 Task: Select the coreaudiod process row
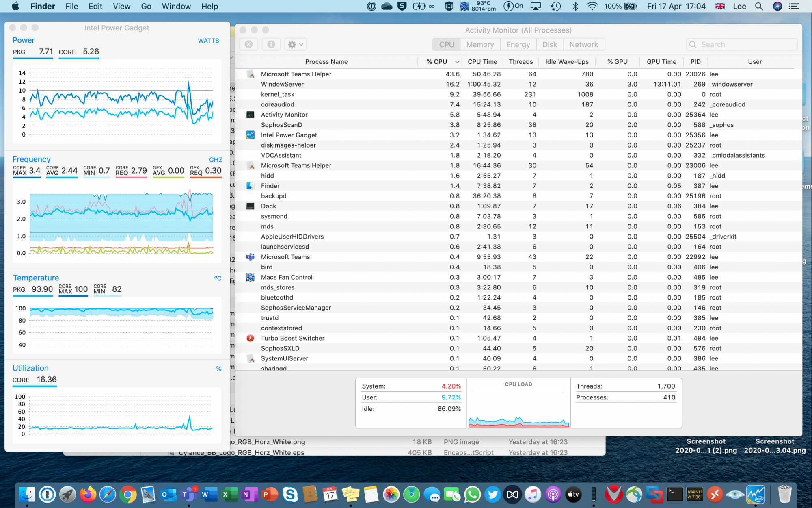coord(518,104)
